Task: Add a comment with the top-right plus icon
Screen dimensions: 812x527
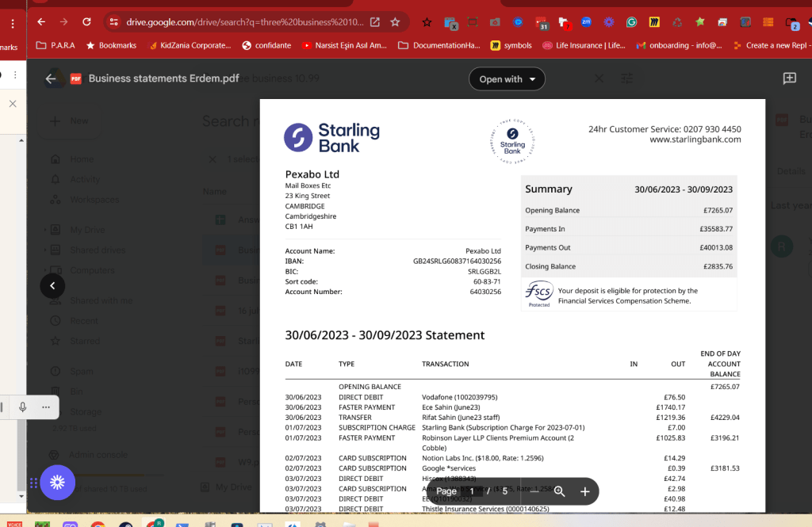Action: [789, 78]
